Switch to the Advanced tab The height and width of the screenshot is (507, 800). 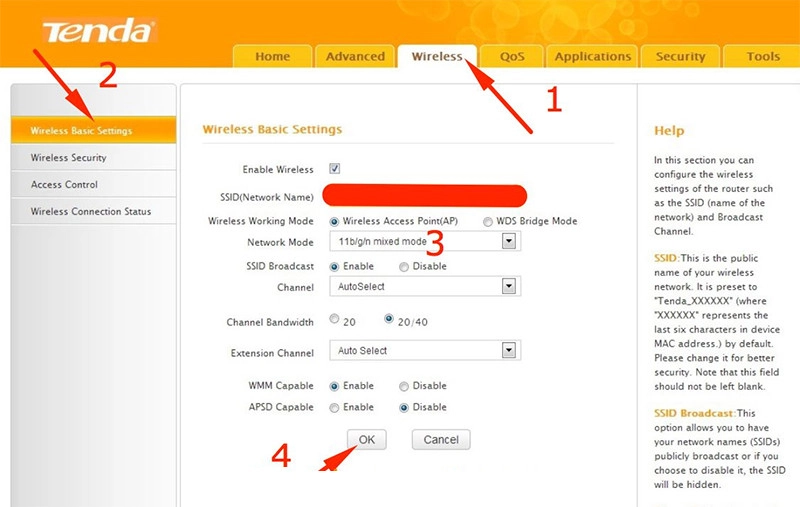[355, 57]
